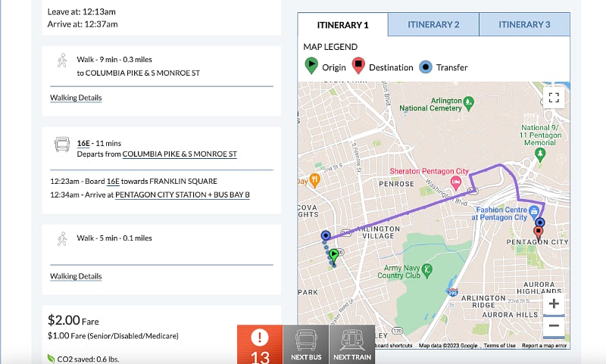606x364 pixels.
Task: Click the transfer marker near Arlington Village
Action: click(x=326, y=235)
